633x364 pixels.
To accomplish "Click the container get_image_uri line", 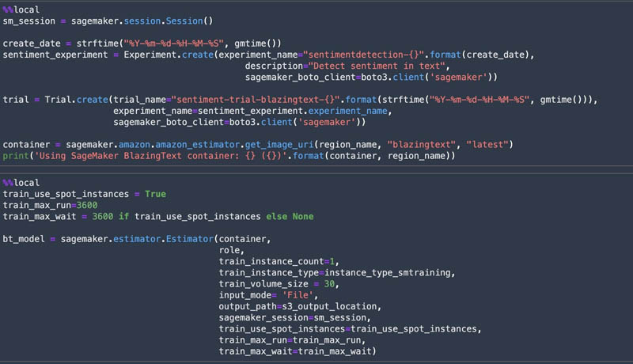I will click(x=258, y=145).
